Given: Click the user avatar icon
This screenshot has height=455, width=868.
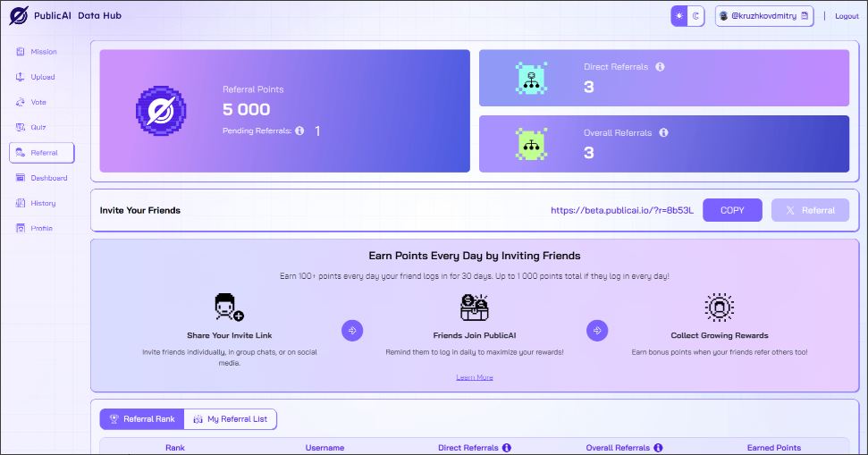Looking at the screenshot, I should [723, 16].
